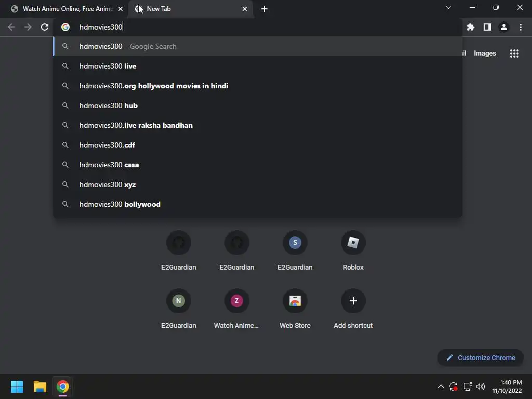Screen dimensions: 532x399
Task: Open the clock showing 1:40 PM
Action: coord(507,387)
